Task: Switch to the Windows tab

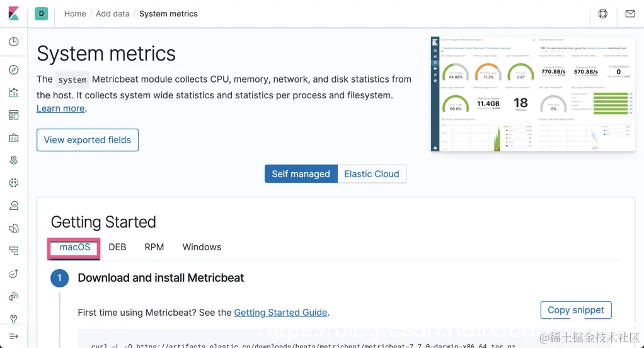Action: [202, 247]
